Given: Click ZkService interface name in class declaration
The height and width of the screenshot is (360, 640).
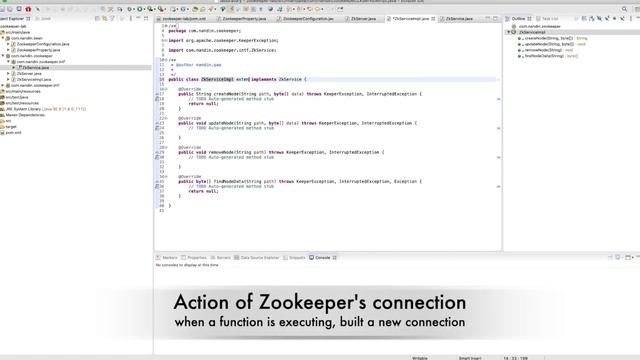Looking at the screenshot, I should 290,79.
